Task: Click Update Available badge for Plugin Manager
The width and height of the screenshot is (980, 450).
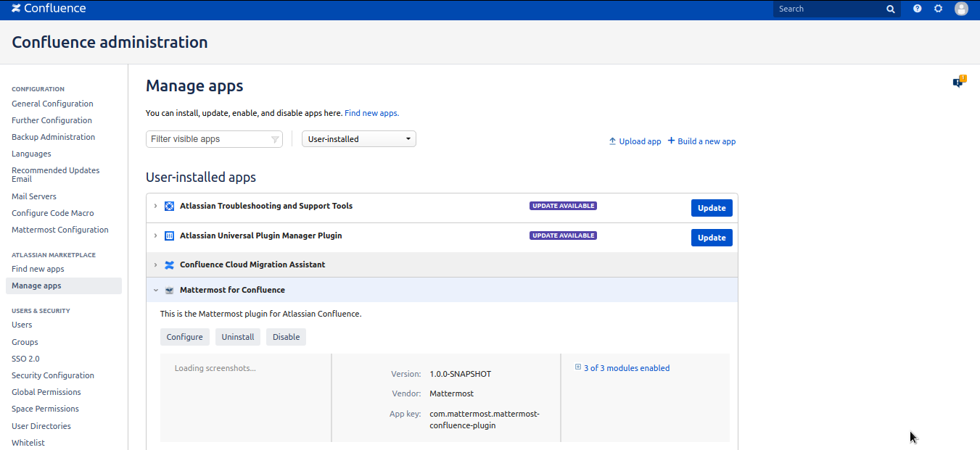Action: (x=563, y=236)
